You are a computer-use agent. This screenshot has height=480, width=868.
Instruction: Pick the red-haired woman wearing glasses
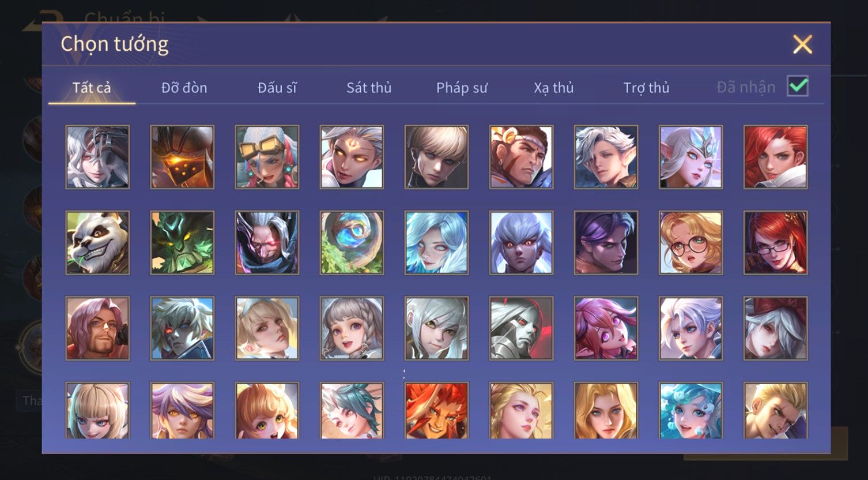coord(775,242)
